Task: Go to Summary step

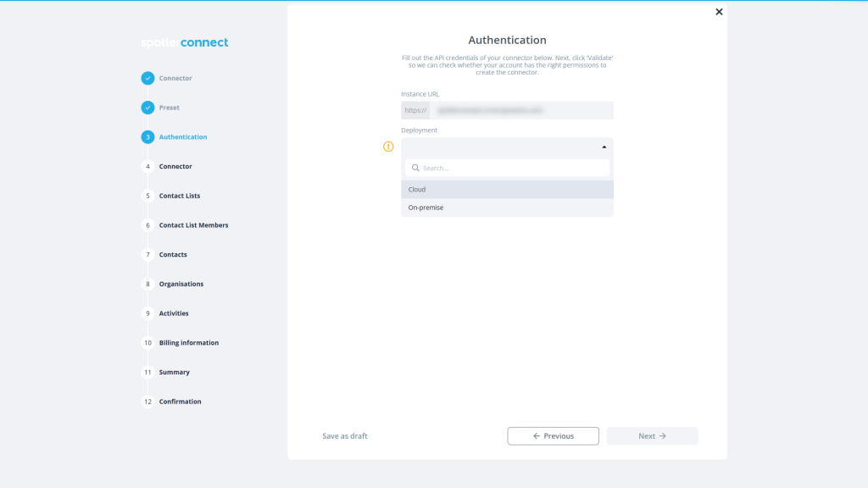Action: (x=175, y=372)
